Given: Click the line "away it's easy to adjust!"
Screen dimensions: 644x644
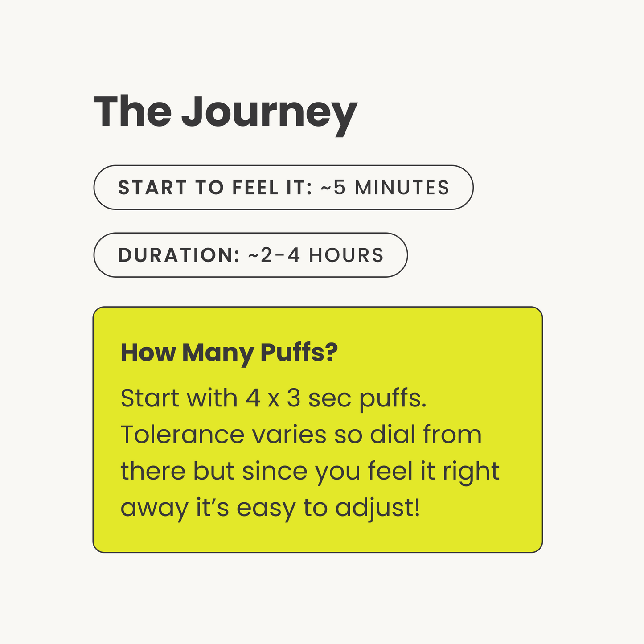Looking at the screenshot, I should click(271, 508).
